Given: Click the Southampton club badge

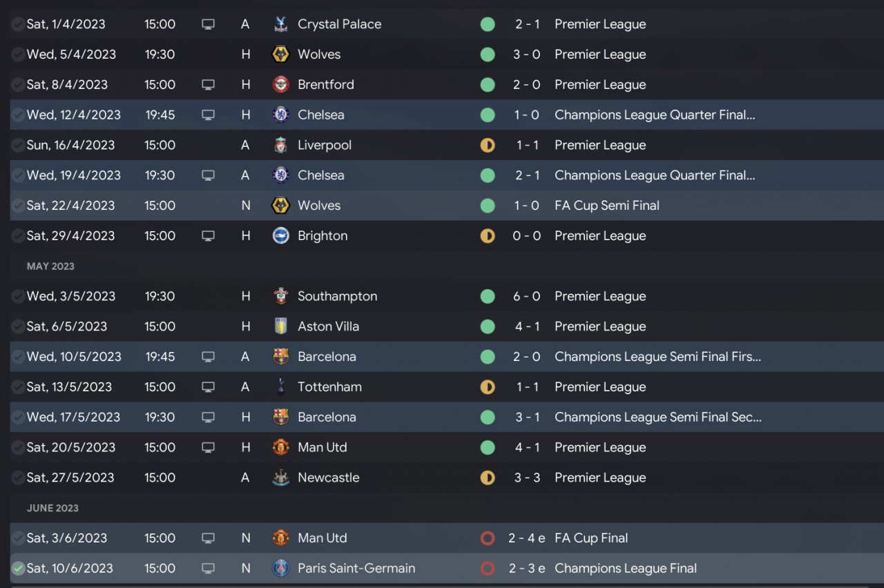Looking at the screenshot, I should [x=280, y=297].
